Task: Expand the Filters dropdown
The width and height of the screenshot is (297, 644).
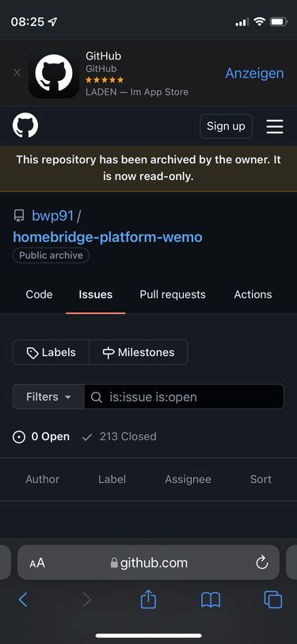Action: (x=48, y=397)
